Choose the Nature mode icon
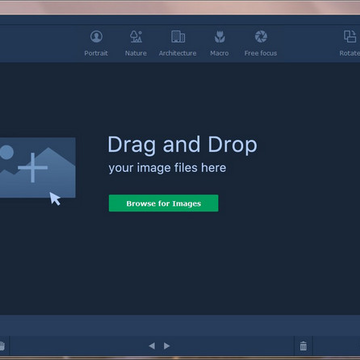The width and height of the screenshot is (360, 360). tap(136, 36)
